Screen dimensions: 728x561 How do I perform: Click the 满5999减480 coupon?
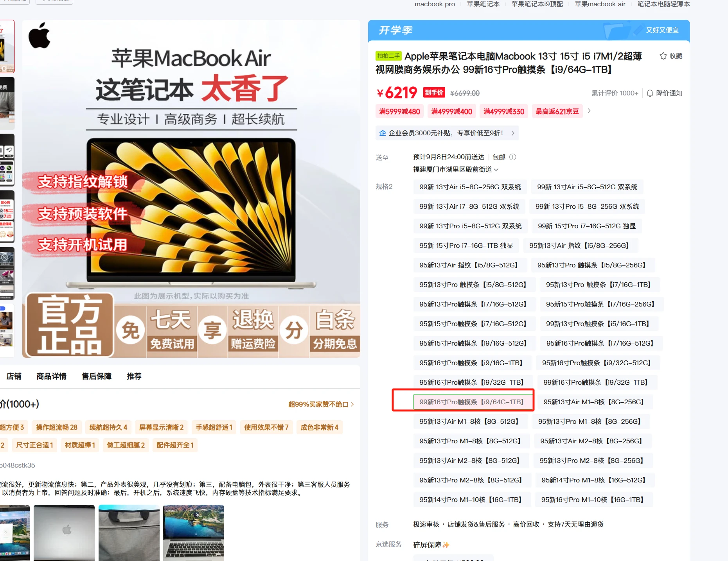[x=399, y=111]
